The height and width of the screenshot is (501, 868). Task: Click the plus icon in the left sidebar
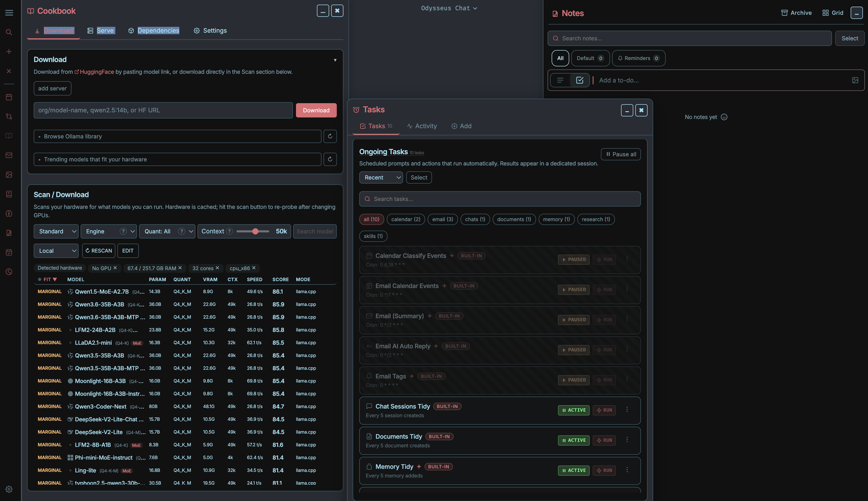[9, 52]
